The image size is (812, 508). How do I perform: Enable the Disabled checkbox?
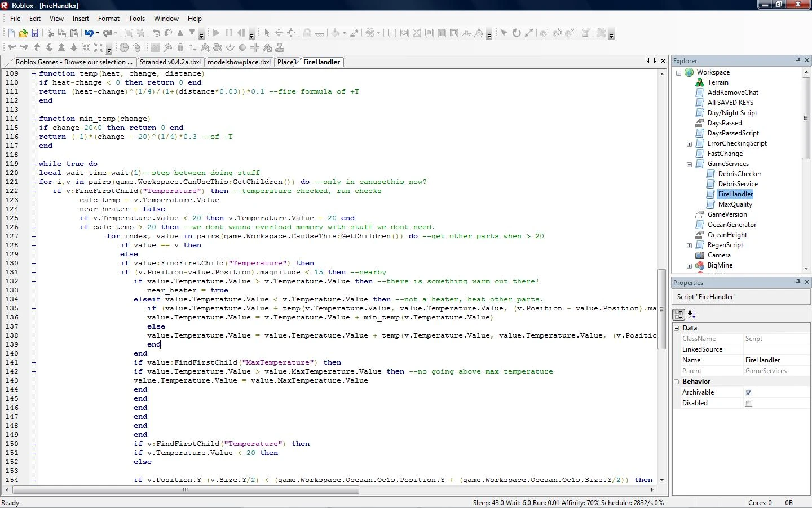[x=748, y=403]
